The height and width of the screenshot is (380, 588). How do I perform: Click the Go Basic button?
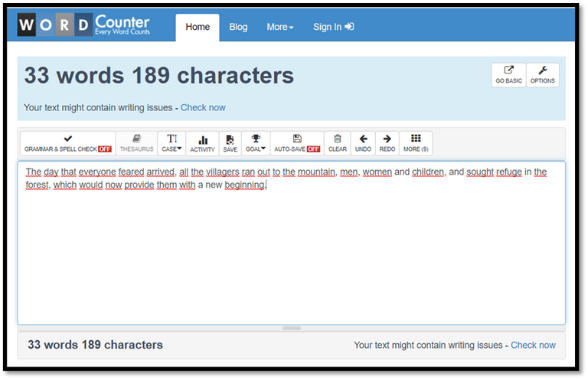[508, 75]
